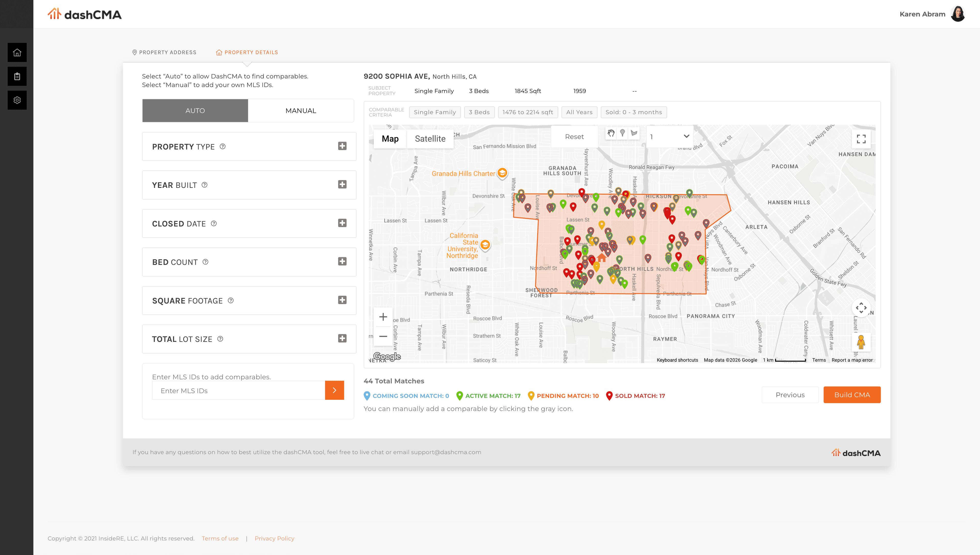Click the Google logo on the map

coord(387,356)
